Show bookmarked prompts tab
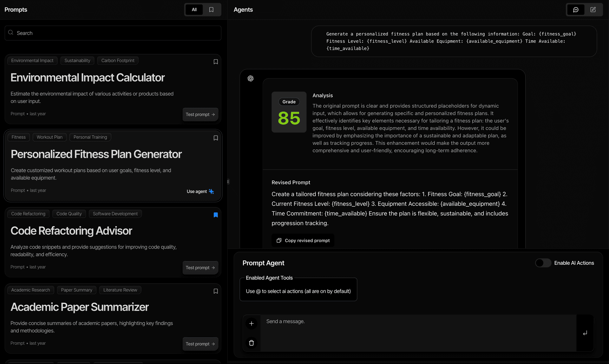Viewport: 609px width, 364px height. (211, 10)
